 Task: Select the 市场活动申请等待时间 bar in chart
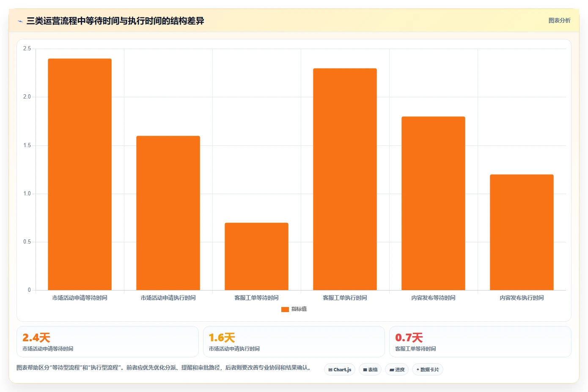[x=80, y=174]
